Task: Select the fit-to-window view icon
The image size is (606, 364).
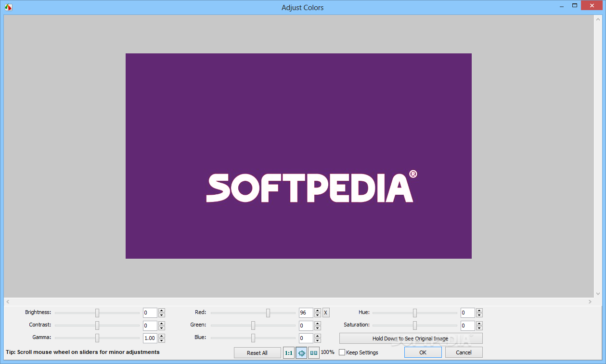Action: [301, 353]
